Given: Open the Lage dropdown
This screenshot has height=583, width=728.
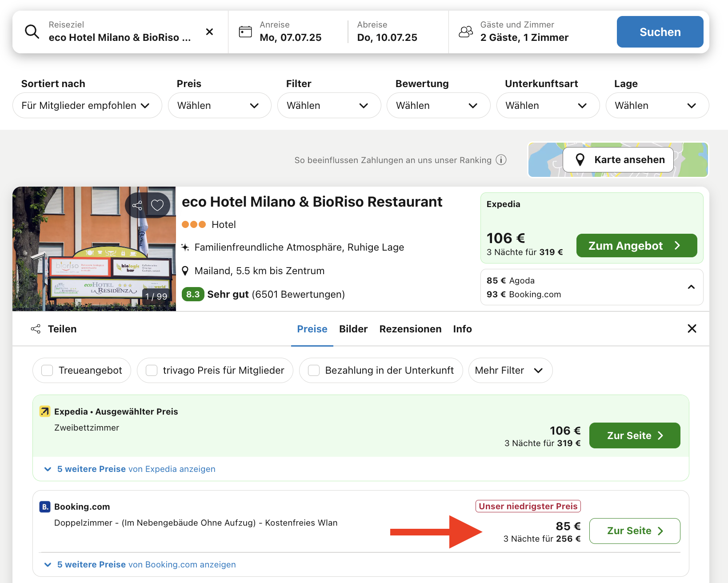Looking at the screenshot, I should coord(657,105).
